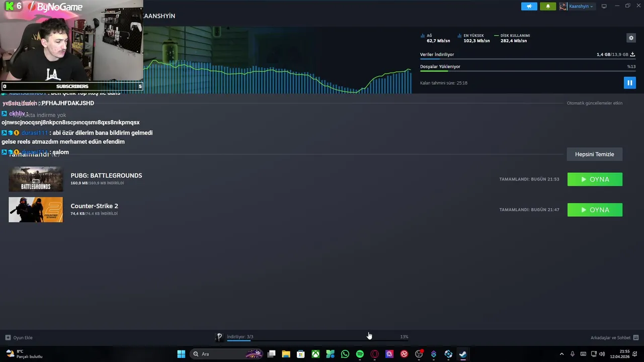Open weather widget showing 8°C

pos(24,354)
